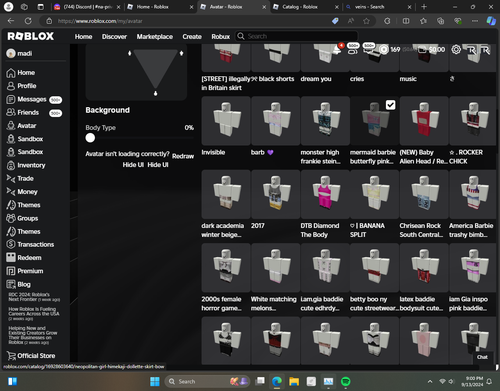Open the Roblox settings gear icon

point(456,50)
